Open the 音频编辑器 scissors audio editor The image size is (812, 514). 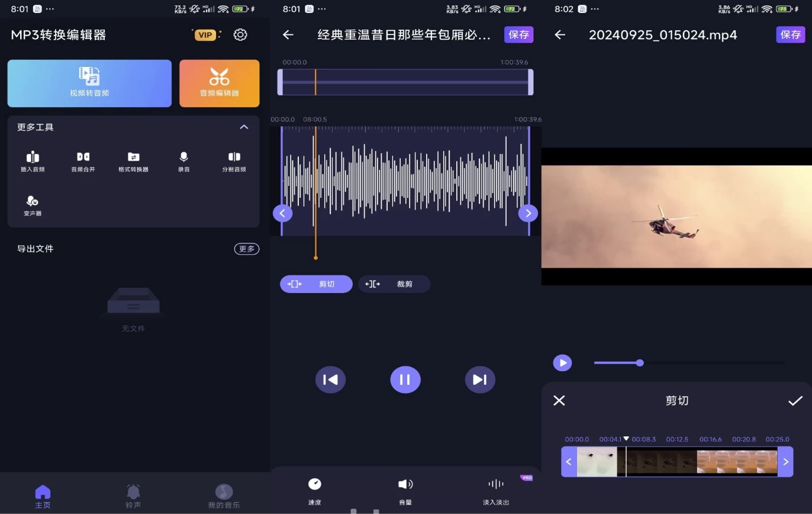tap(219, 83)
